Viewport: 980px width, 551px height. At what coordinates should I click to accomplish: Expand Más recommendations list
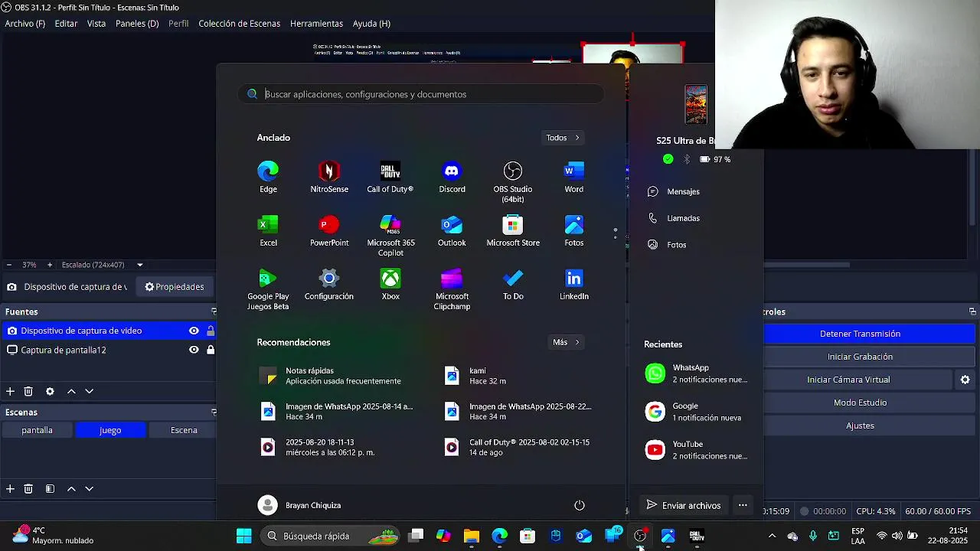pos(567,342)
